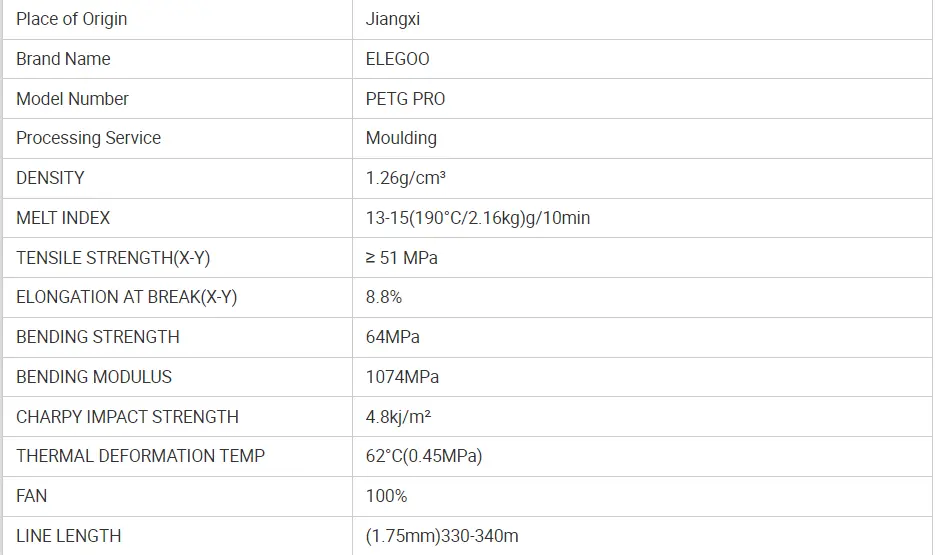Click the Model Number label
The height and width of the screenshot is (555, 935).
(x=72, y=99)
